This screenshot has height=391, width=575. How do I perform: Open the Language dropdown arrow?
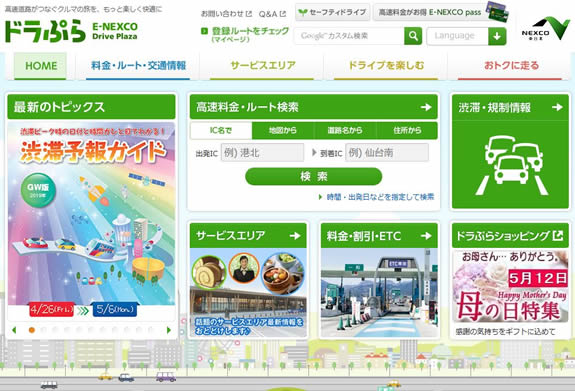point(497,36)
